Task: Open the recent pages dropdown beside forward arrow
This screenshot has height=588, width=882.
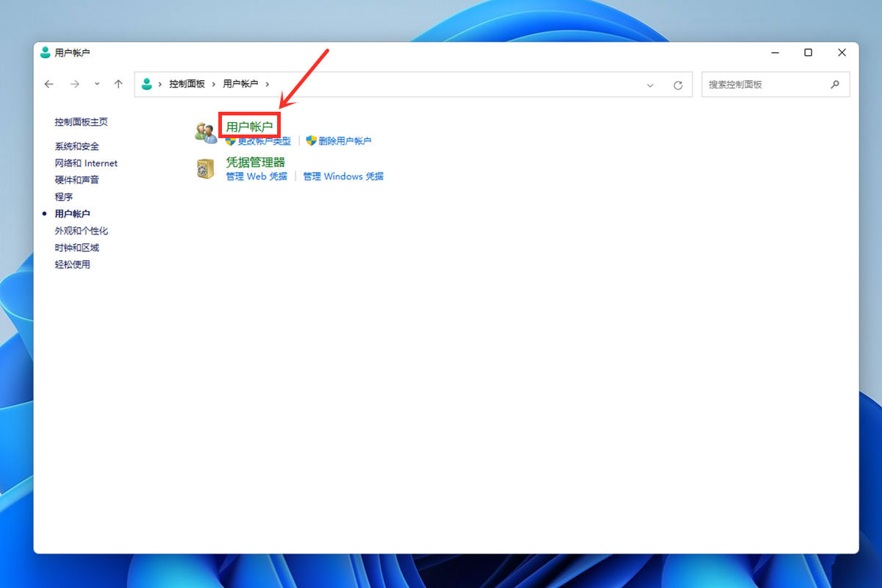Action: (96, 84)
